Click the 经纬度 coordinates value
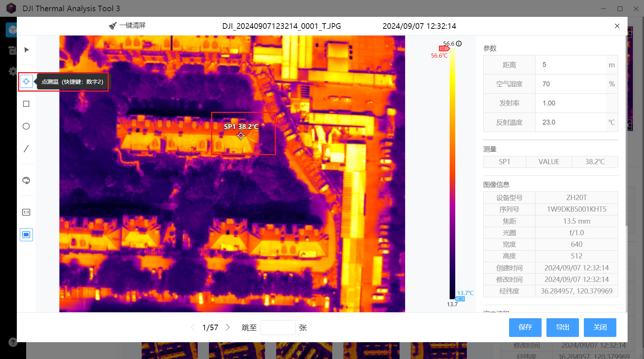The image size is (644, 359). [576, 291]
